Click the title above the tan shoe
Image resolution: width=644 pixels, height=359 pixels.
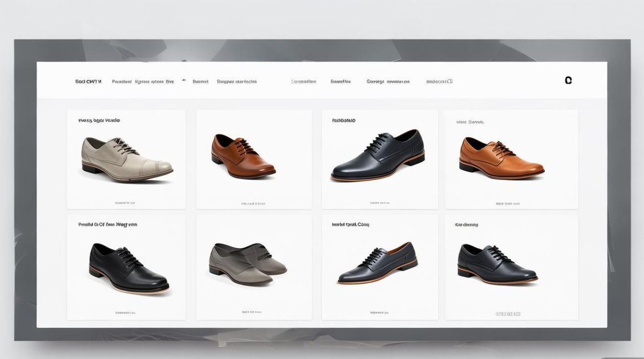pos(470,122)
